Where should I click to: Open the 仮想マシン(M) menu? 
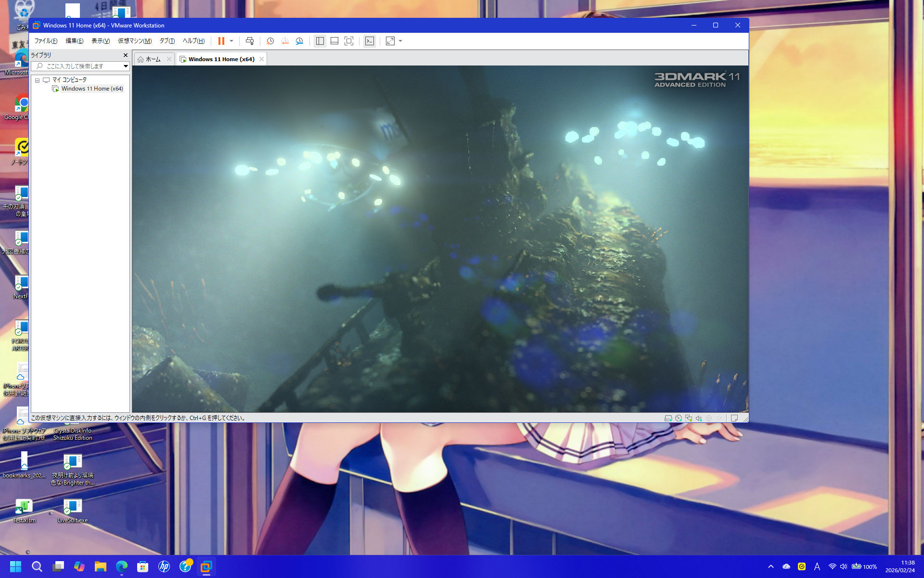[134, 41]
